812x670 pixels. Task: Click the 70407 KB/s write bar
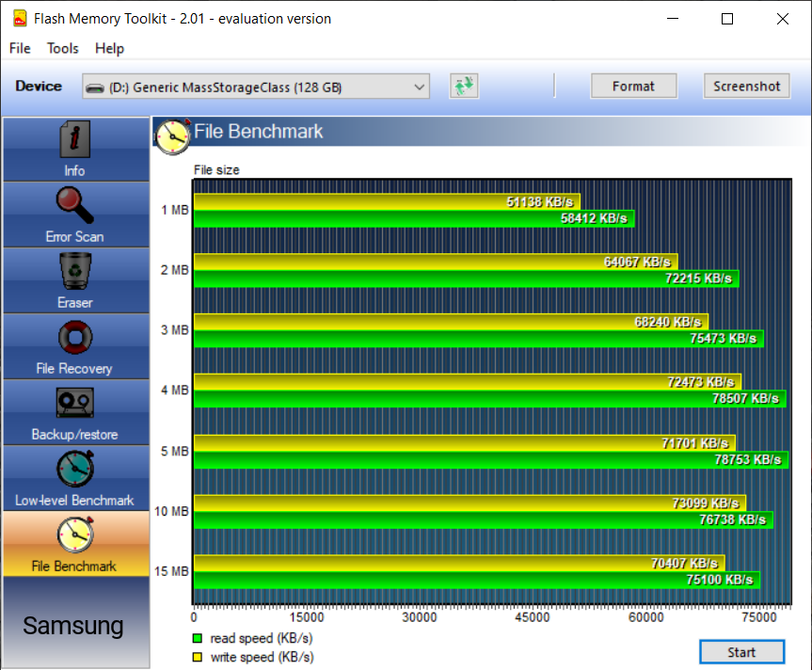click(x=459, y=564)
